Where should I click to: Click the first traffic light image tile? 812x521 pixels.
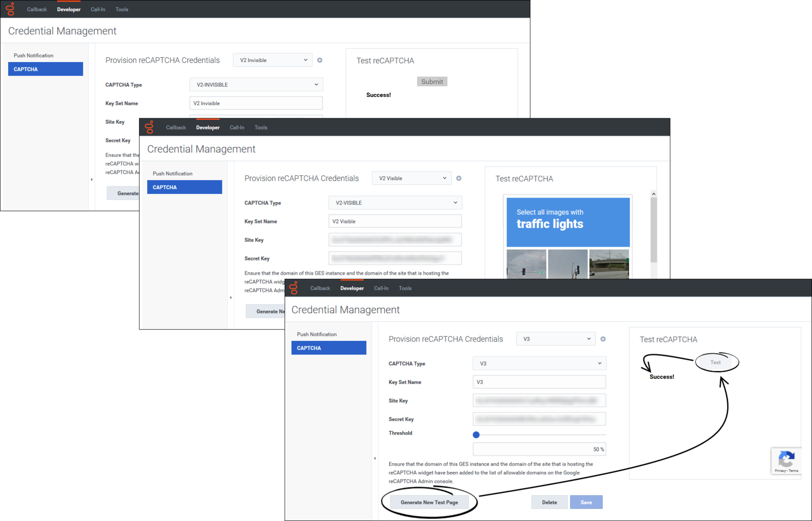click(x=526, y=264)
